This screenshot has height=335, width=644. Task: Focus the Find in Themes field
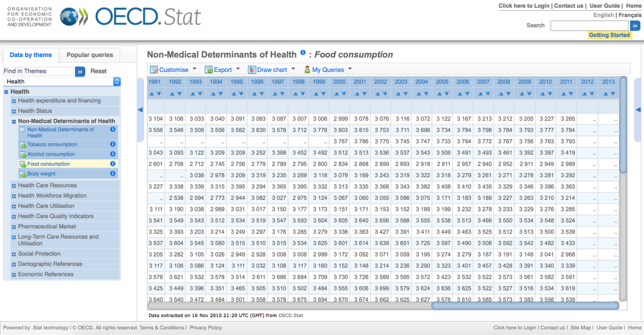pos(38,71)
